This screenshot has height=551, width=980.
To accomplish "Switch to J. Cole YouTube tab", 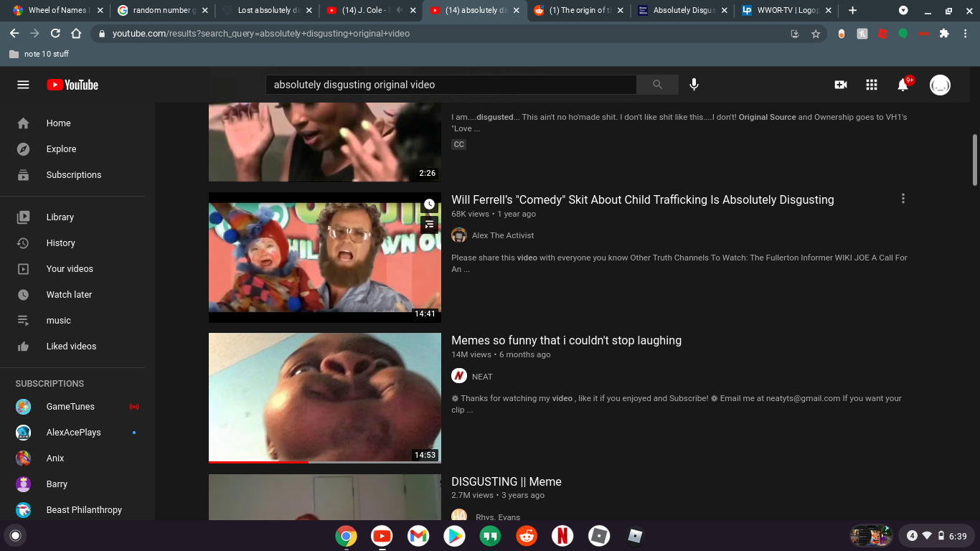I will pos(372,10).
